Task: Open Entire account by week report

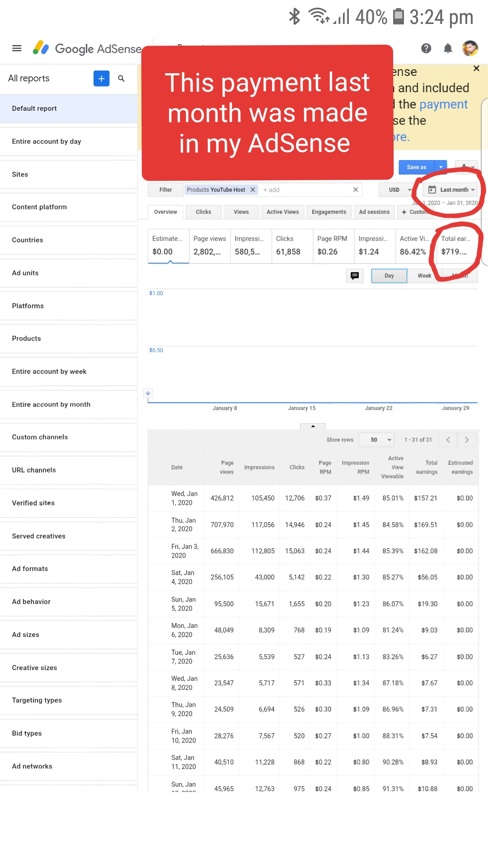Action: click(x=69, y=372)
